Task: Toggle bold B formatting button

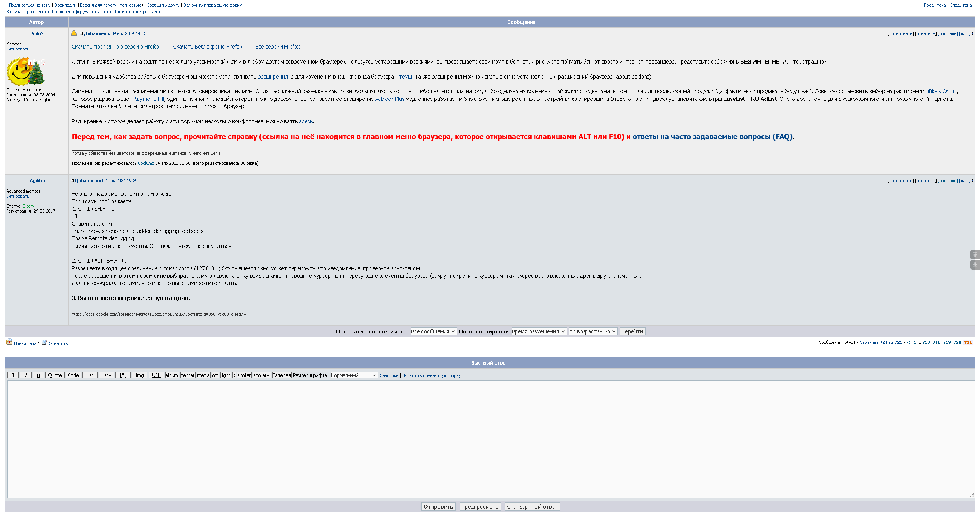Action: 13,375
